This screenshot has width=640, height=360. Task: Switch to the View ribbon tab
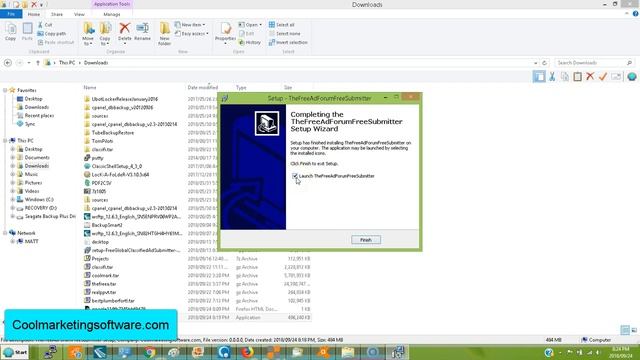[79, 14]
